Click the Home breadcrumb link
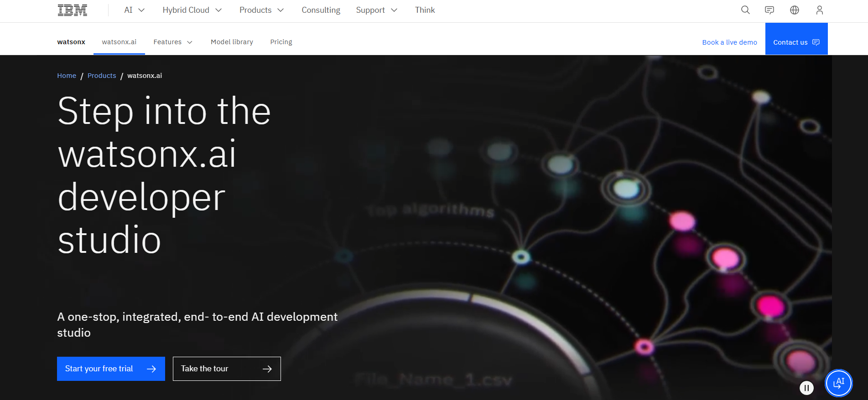868x400 pixels. (x=67, y=76)
